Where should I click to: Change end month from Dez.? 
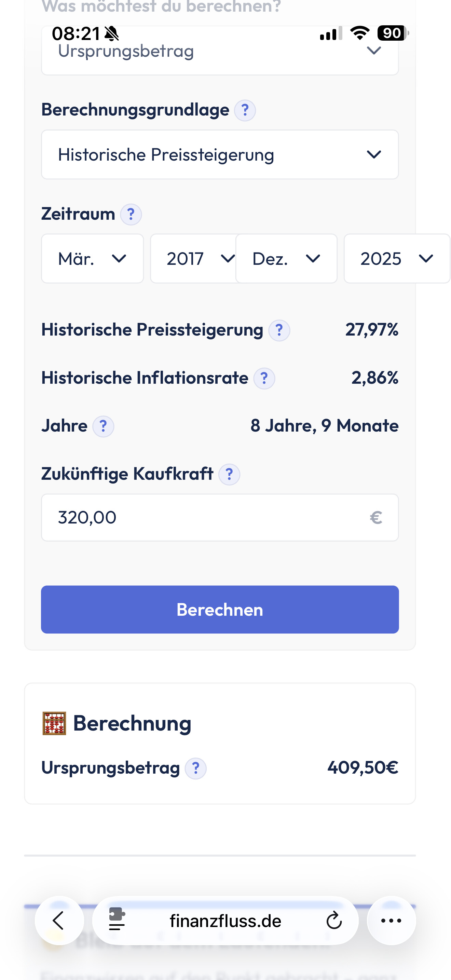click(286, 259)
